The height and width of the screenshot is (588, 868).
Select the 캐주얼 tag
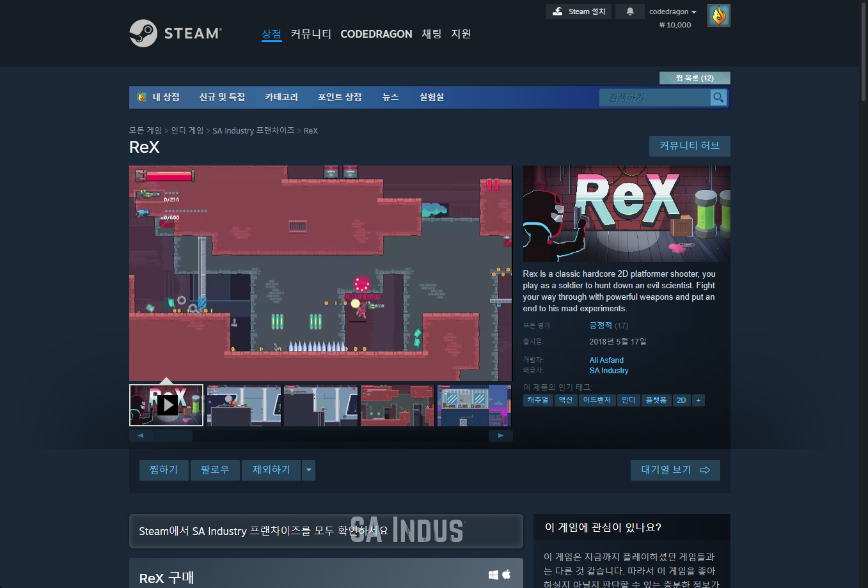(538, 400)
